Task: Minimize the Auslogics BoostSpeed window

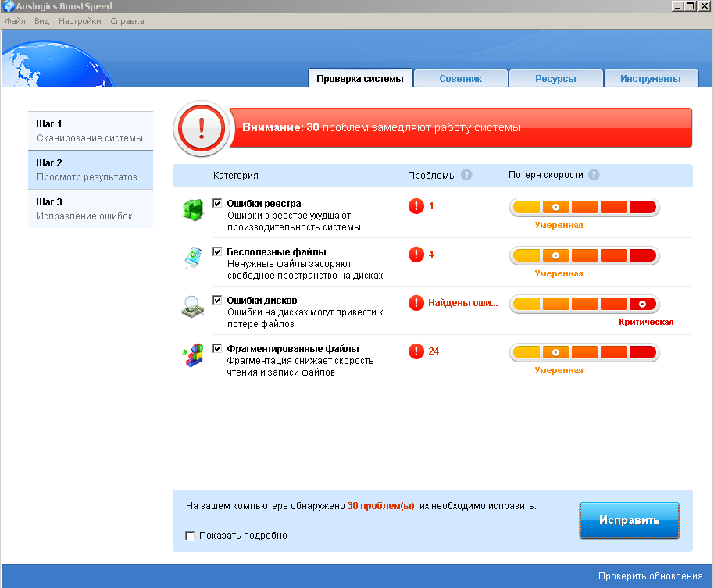Action: click(677, 6)
